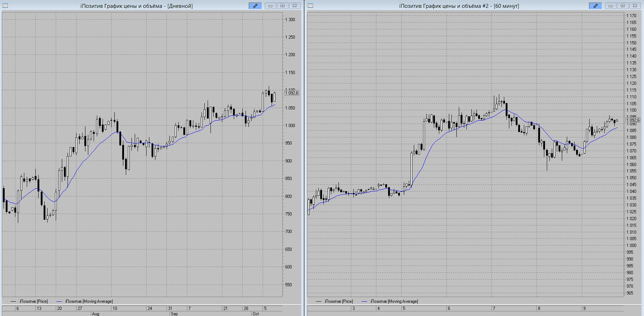
Task: Select the daily chart title '[Дневной]'
Action: 180,6
